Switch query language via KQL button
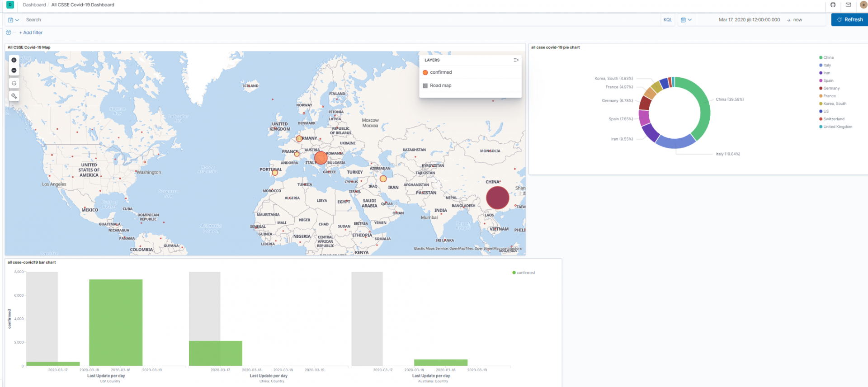 [668, 20]
